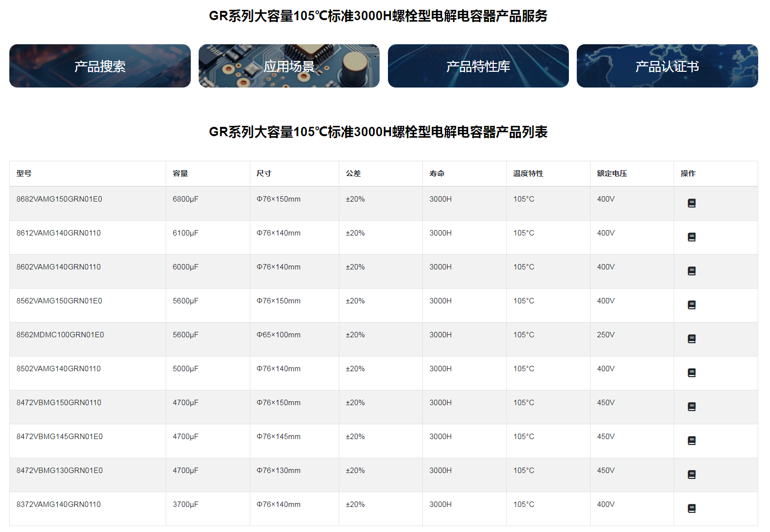
Task: Click document icon in 8372VAMG140GRN0110 row
Action: pos(691,508)
